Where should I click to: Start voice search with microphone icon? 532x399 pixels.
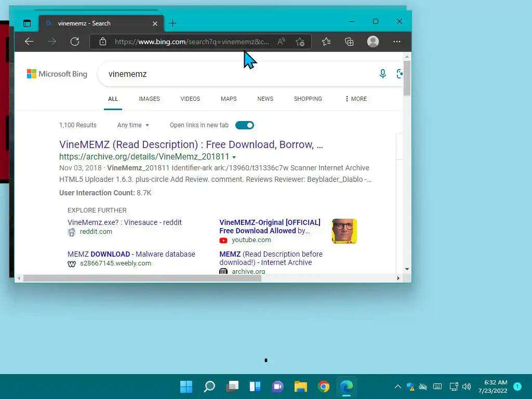click(x=383, y=74)
